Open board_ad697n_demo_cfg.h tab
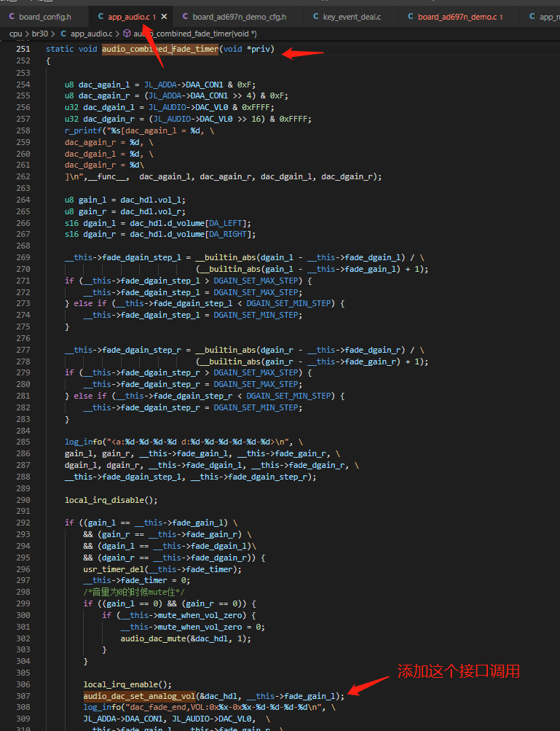This screenshot has width=560, height=731. [x=239, y=17]
